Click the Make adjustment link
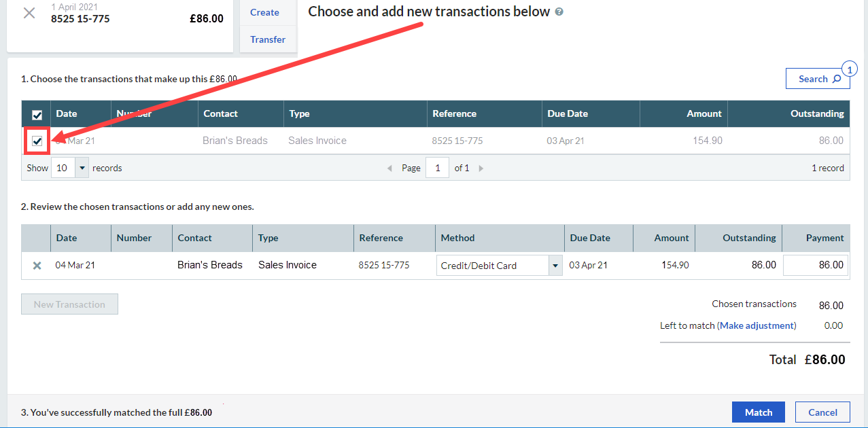 (x=757, y=325)
